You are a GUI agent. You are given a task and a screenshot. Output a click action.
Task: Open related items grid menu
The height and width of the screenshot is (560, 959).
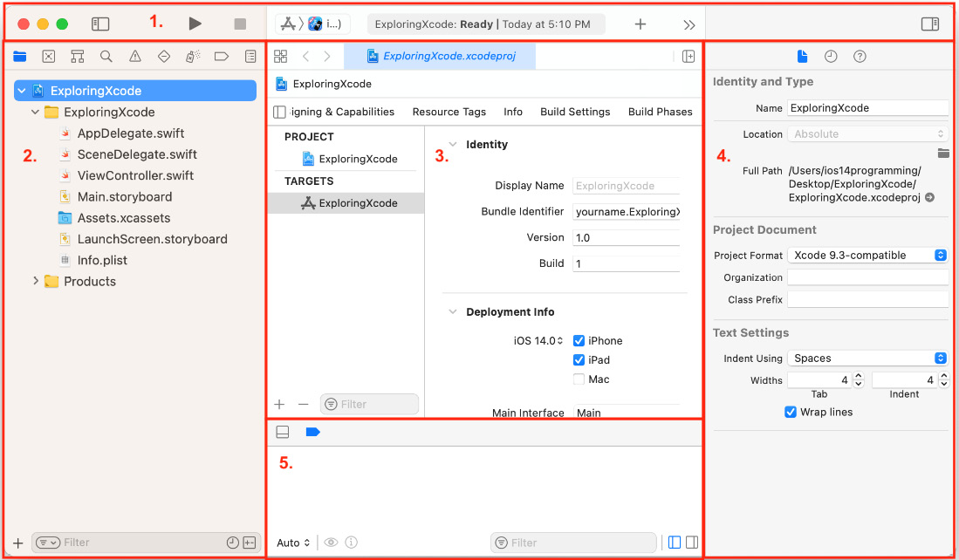(x=281, y=56)
